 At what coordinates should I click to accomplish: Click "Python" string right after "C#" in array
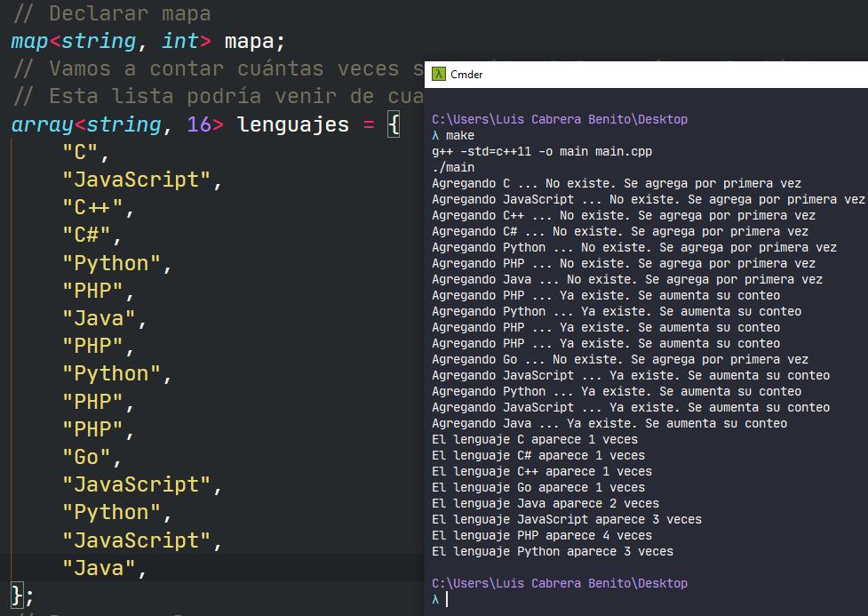point(111,263)
